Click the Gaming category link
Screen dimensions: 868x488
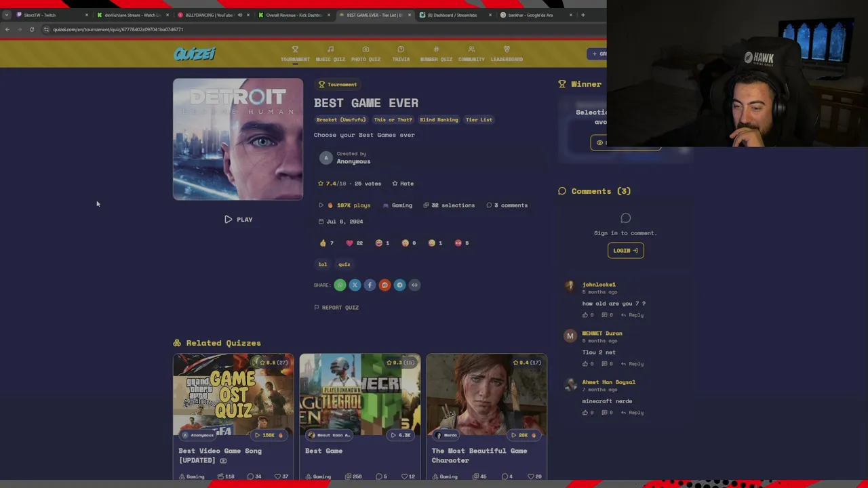pos(398,205)
